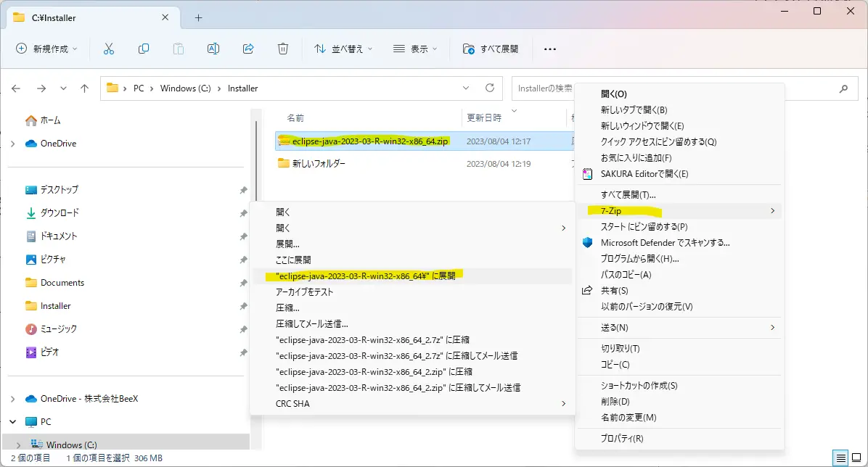
Task: Click the Copy icon in toolbar
Action: pos(144,49)
